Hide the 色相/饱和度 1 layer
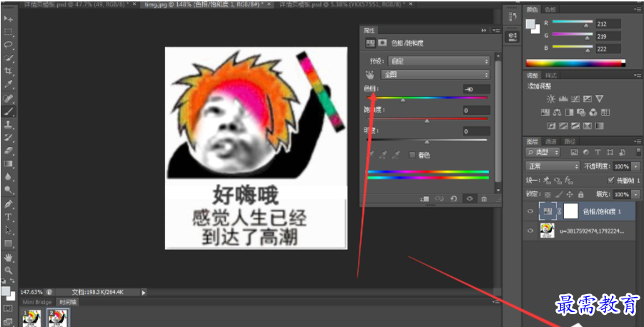Screen dimensions: 644x327 coord(530,211)
